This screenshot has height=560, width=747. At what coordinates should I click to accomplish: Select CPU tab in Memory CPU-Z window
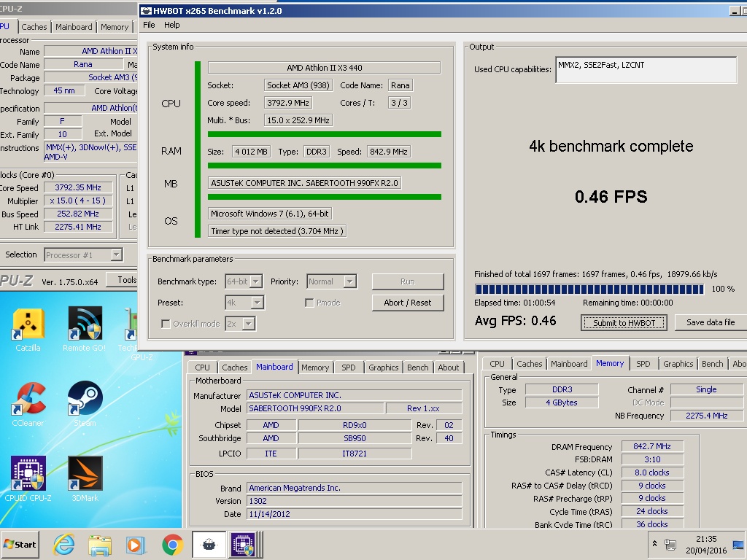(497, 364)
